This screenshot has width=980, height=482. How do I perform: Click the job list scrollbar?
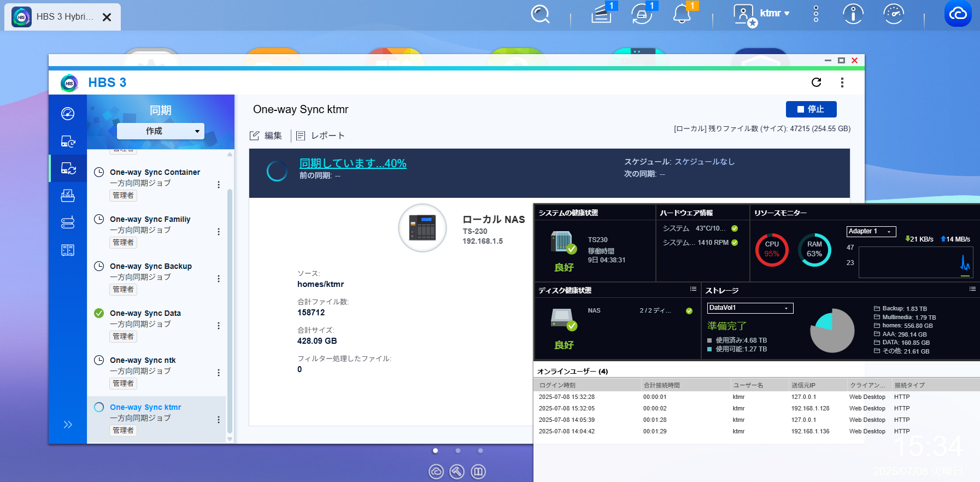click(x=230, y=311)
